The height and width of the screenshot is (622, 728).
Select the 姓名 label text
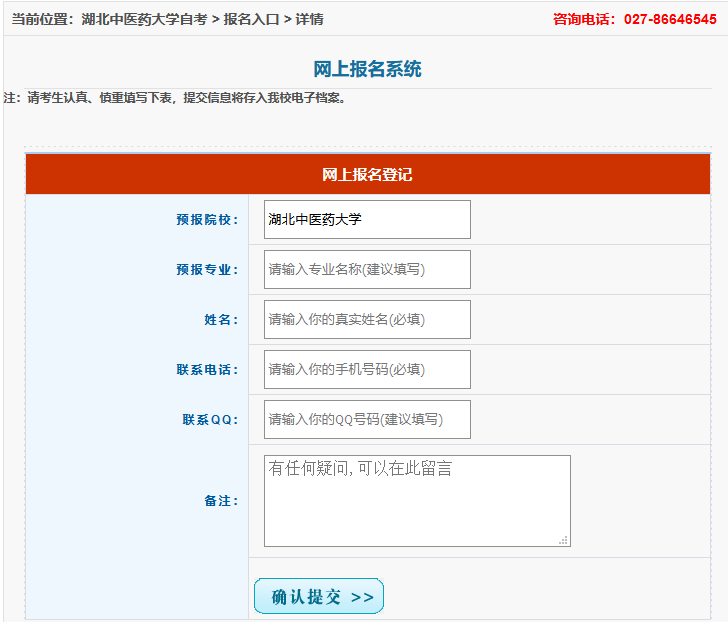click(221, 320)
